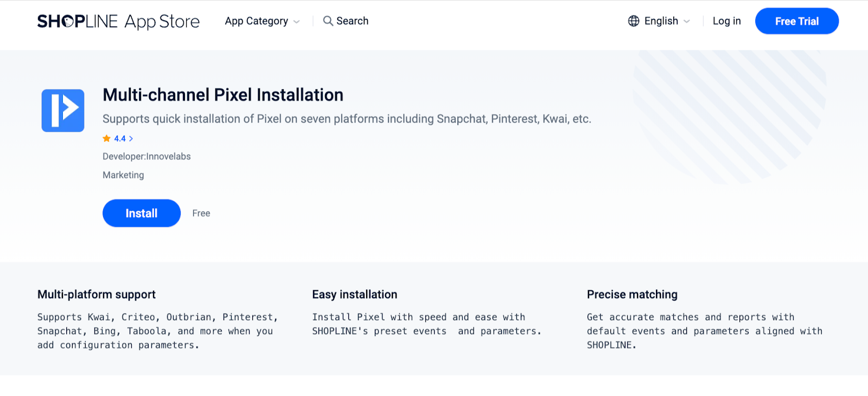Click the Multi-channel Pixel Installation app icon

63,111
